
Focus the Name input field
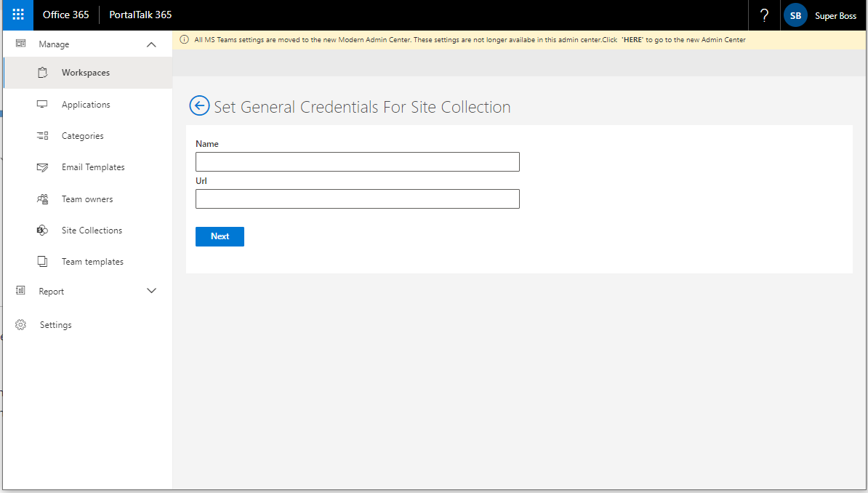(x=357, y=161)
